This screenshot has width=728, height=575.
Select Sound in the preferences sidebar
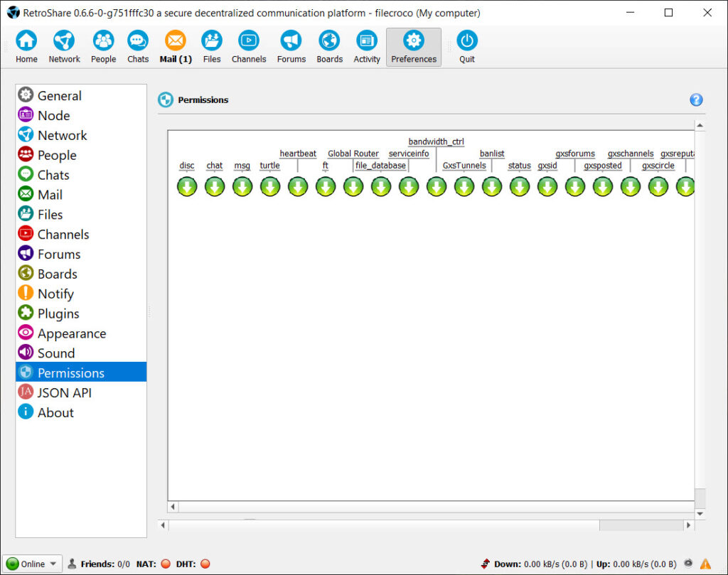(81, 353)
